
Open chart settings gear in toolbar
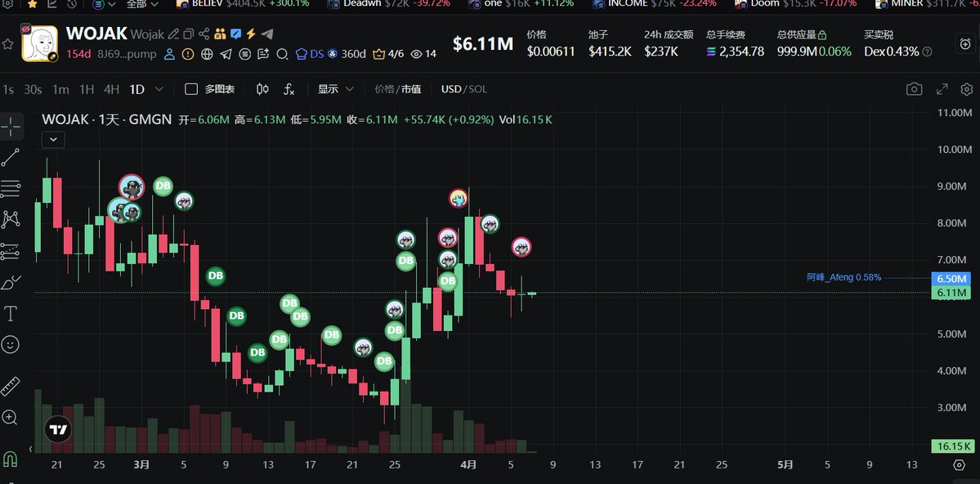[966, 89]
